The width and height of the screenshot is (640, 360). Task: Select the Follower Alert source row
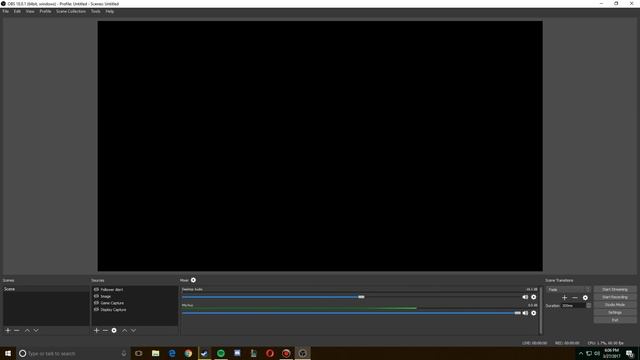[134, 289]
